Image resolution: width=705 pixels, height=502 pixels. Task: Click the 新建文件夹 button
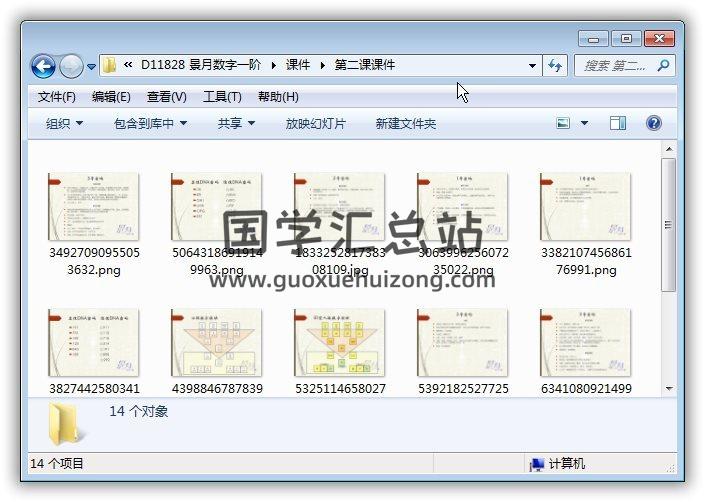(405, 123)
